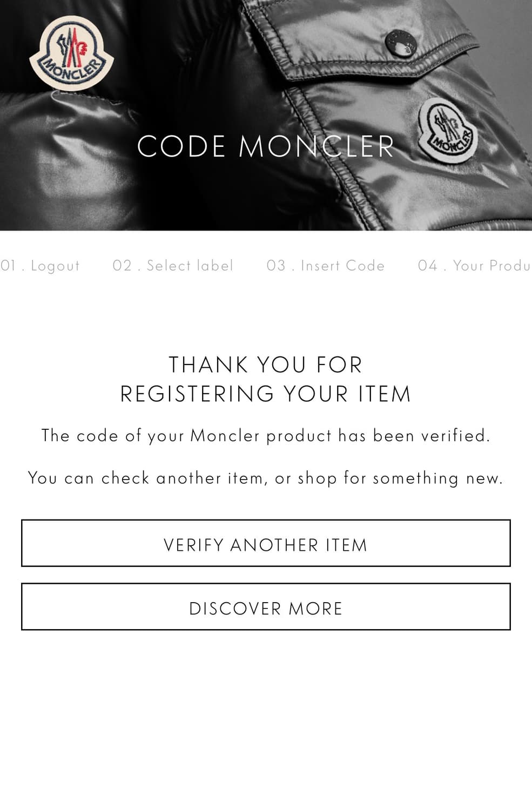Click the 'Registering Your Item' heading line
Viewport: 532px width, 810px height.
pos(266,394)
